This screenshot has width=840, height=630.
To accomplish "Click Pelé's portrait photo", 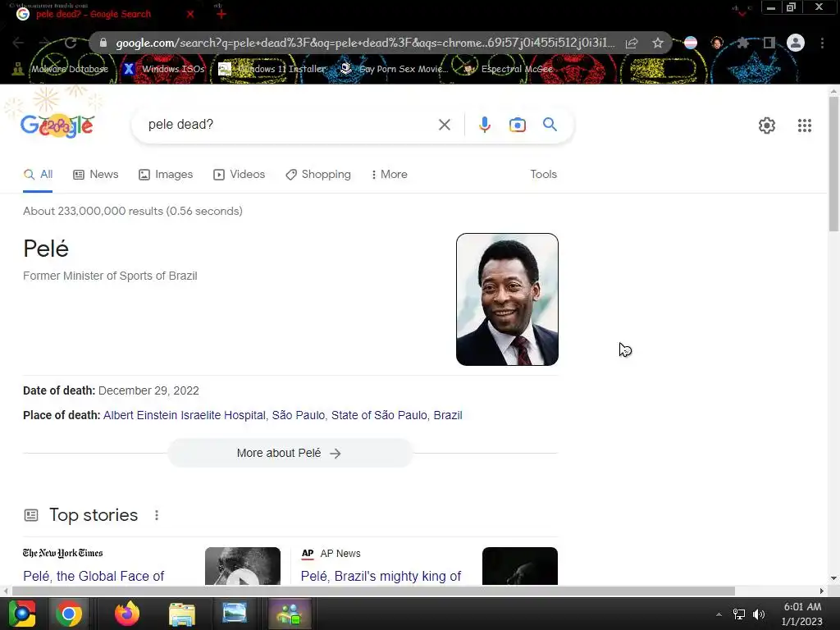I will (x=507, y=299).
